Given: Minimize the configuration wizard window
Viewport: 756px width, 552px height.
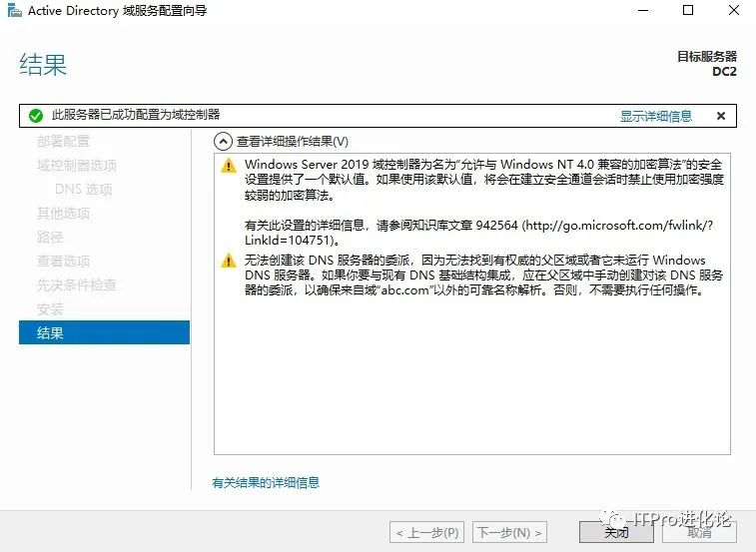Looking at the screenshot, I should (643, 10).
